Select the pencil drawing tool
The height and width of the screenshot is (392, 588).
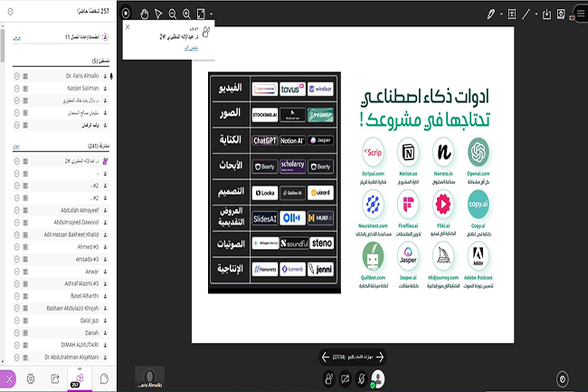(490, 14)
